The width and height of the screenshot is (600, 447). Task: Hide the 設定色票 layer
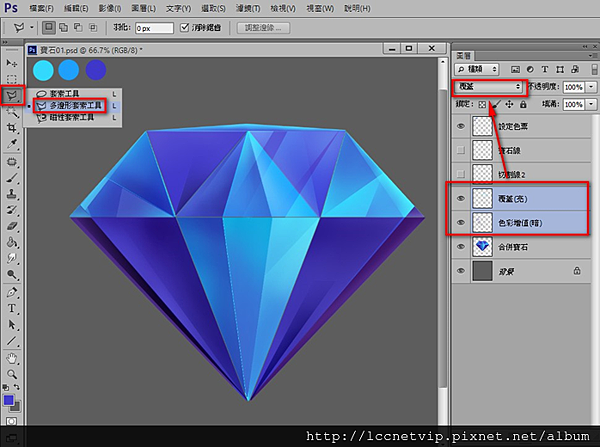[x=459, y=125]
